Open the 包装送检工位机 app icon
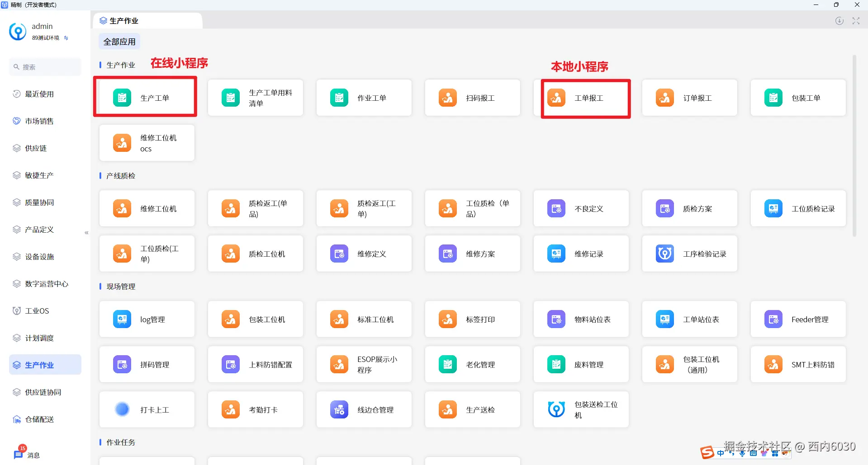This screenshot has height=465, width=868. tap(556, 409)
